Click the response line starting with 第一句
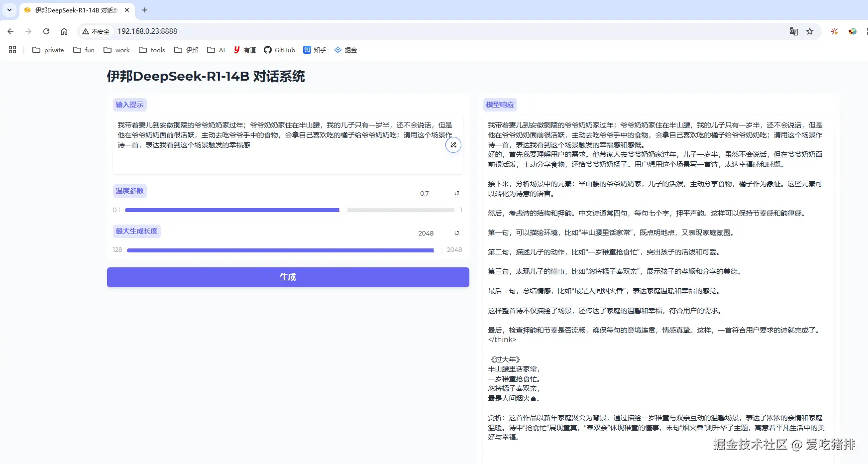 [612, 232]
